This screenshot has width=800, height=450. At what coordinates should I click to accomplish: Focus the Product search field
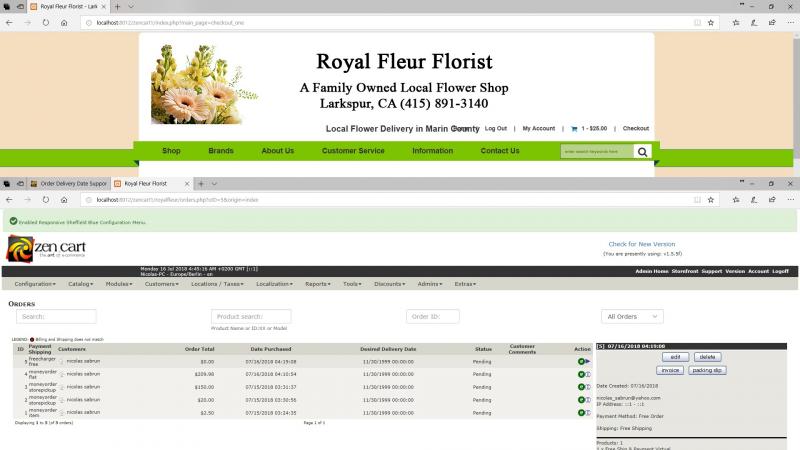pos(251,316)
